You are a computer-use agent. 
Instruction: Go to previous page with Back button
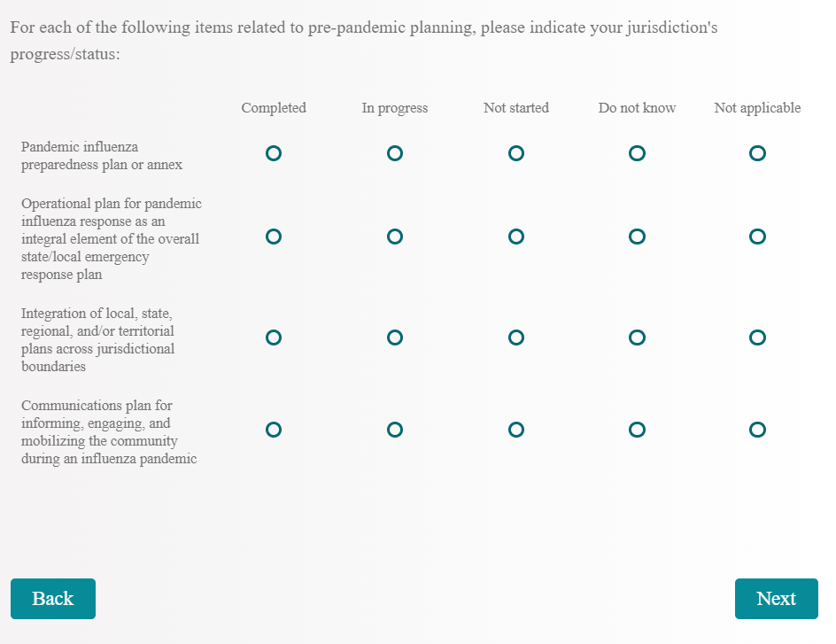[53, 599]
